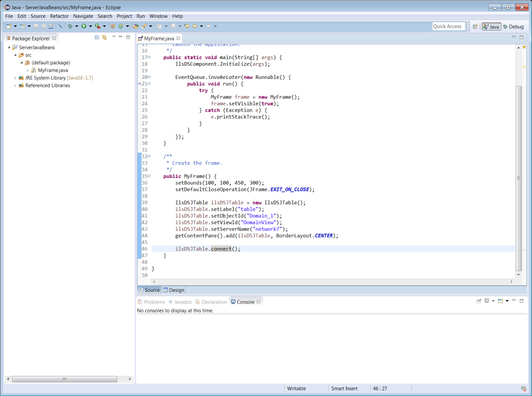The width and height of the screenshot is (532, 396).
Task: Expand the Referenced Libraries node
Action: pos(15,85)
